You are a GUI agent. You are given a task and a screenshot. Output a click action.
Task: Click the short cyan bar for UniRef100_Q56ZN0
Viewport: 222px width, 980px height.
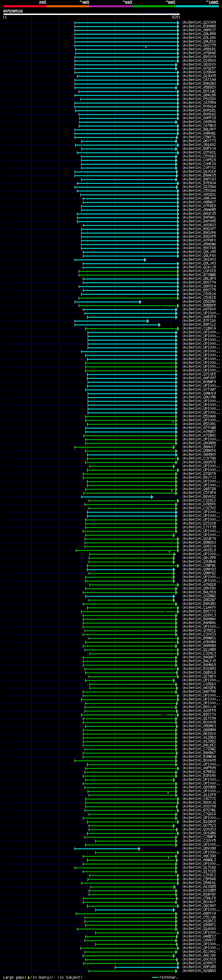(108, 302)
